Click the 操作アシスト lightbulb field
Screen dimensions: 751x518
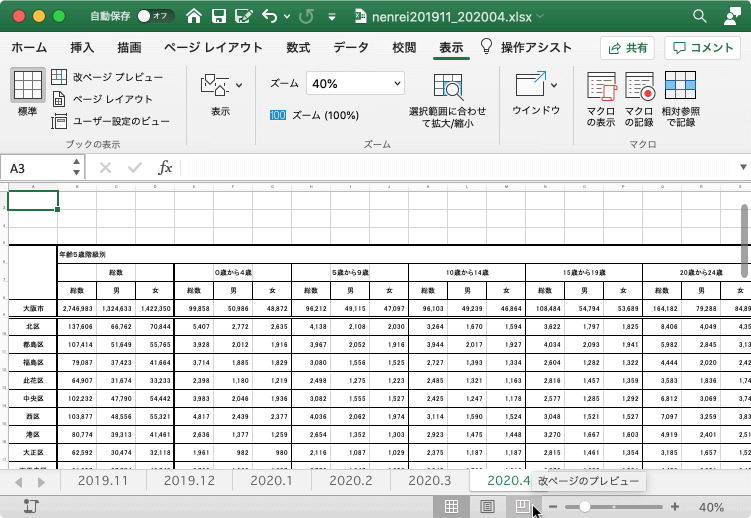click(x=527, y=47)
